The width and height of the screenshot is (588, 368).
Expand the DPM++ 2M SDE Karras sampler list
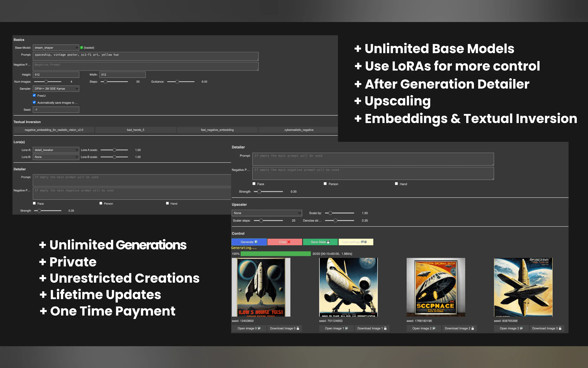56,89
